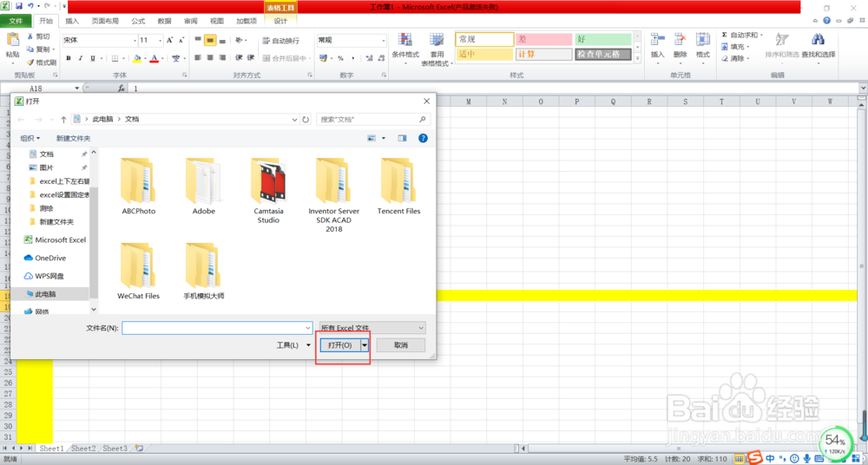Image resolution: width=868 pixels, height=465 pixels.
Task: Switch to the 页面布局 ribbon tab
Action: [x=105, y=21]
